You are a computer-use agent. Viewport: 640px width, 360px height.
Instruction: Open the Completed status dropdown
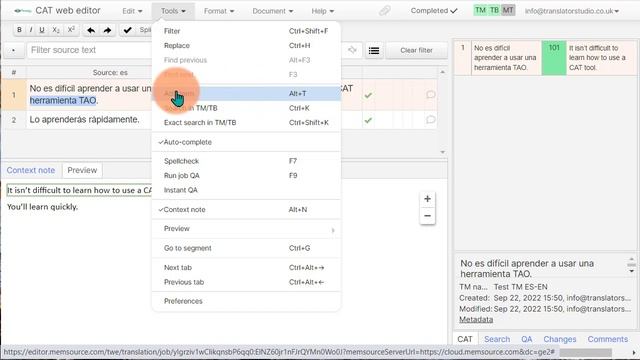[434, 11]
